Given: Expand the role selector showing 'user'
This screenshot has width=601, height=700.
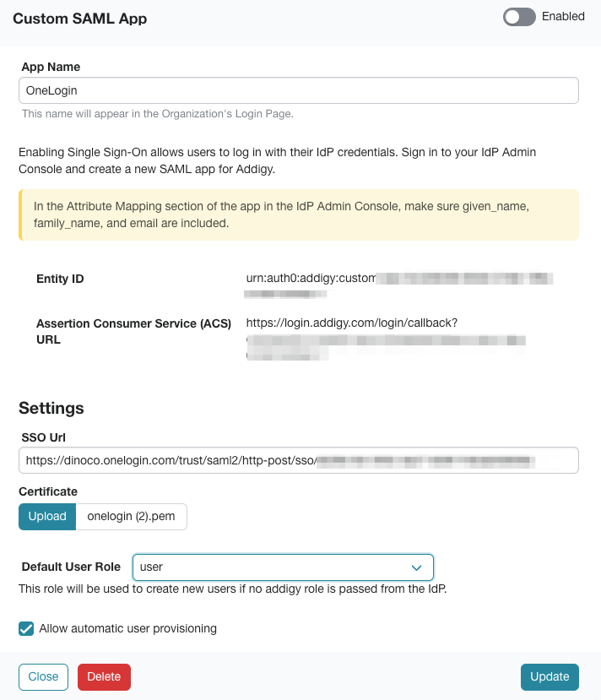Looking at the screenshot, I should click(x=281, y=567).
